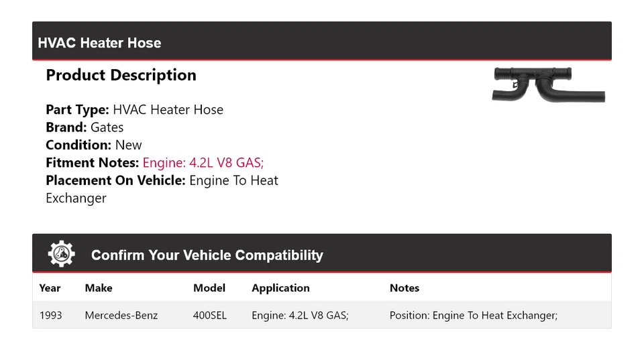The width and height of the screenshot is (644, 350).
Task: Select the 400SEL model cell
Action: 210,314
